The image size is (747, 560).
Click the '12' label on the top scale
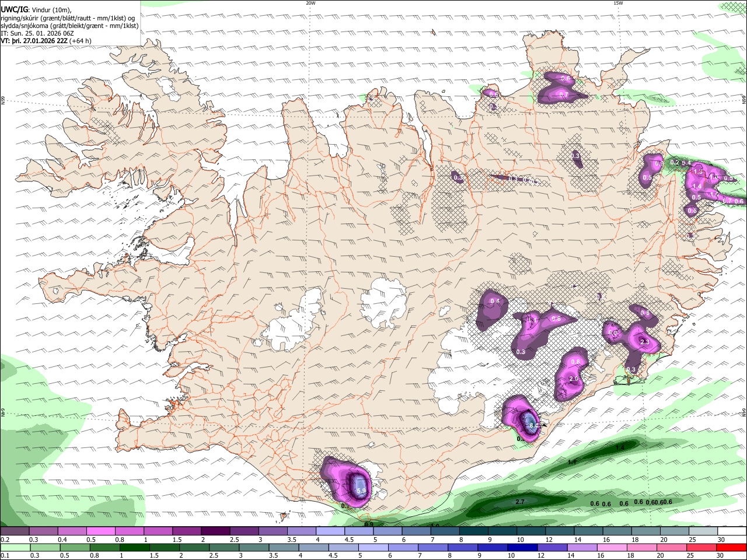pyautogui.click(x=549, y=540)
